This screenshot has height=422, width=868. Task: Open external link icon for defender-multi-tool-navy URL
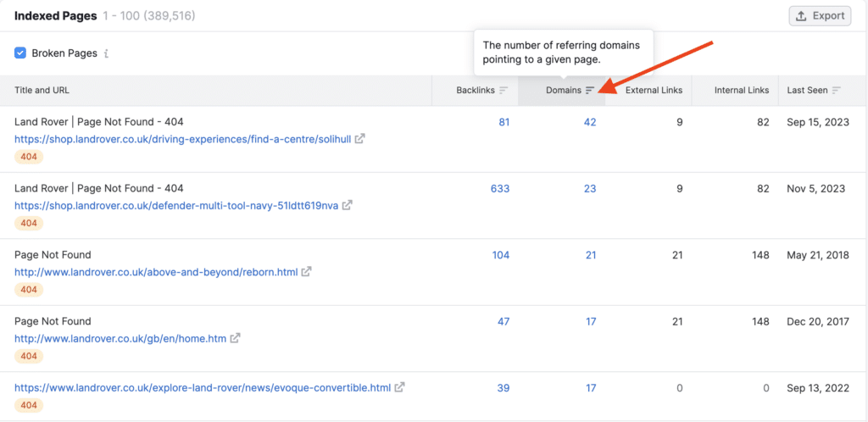tap(347, 205)
